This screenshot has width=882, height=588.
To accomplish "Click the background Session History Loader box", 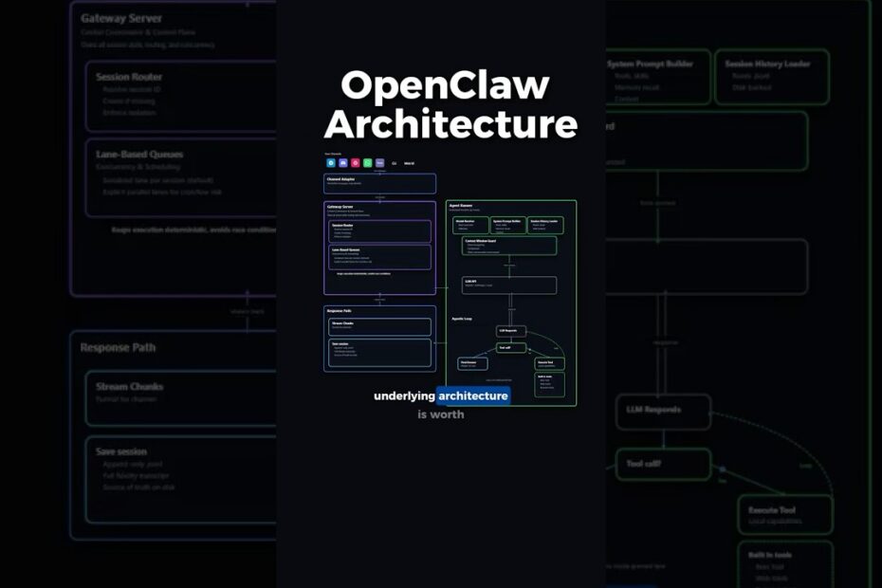I will (771, 78).
